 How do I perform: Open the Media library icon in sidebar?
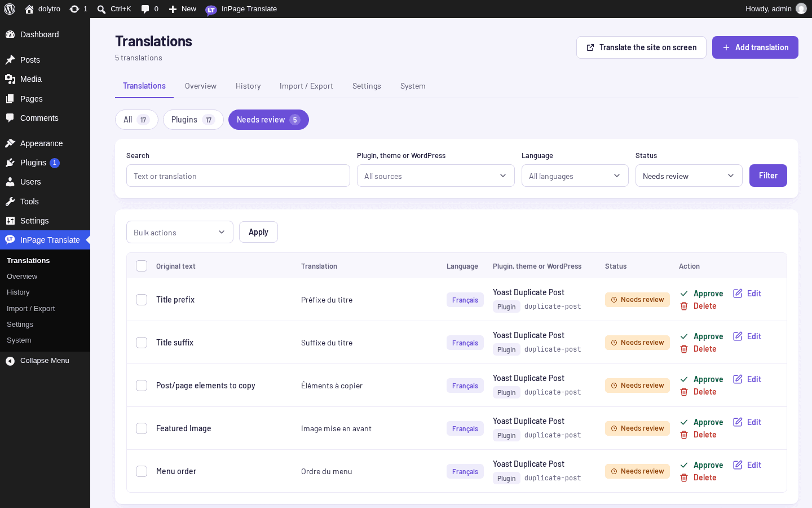tap(10, 79)
